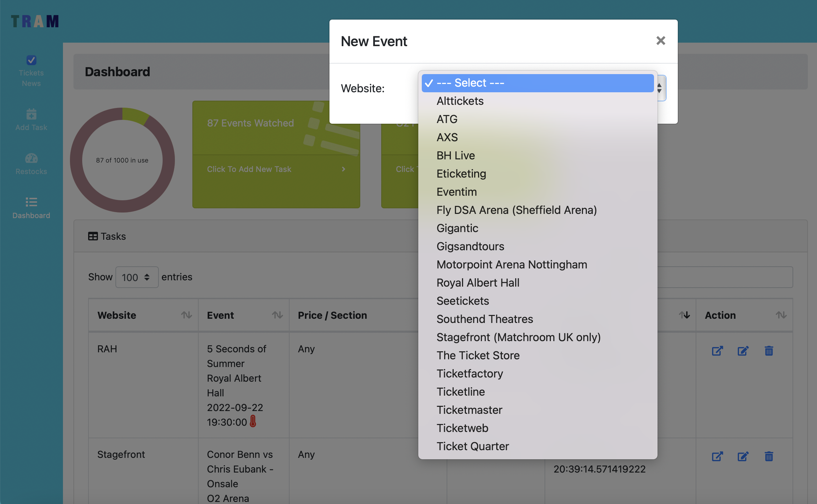
Task: Sort table by Event column arrows
Action: click(x=277, y=315)
